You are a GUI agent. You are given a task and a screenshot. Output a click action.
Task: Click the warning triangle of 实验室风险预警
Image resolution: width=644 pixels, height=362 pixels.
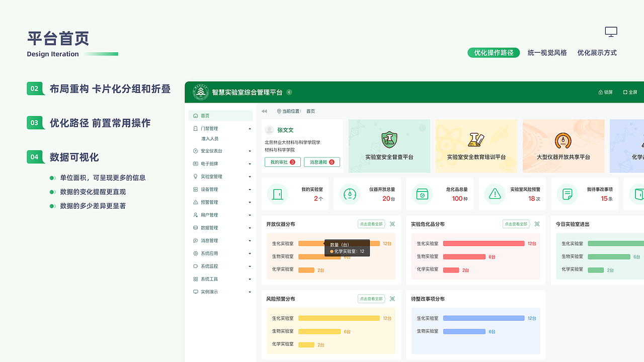coord(495,194)
